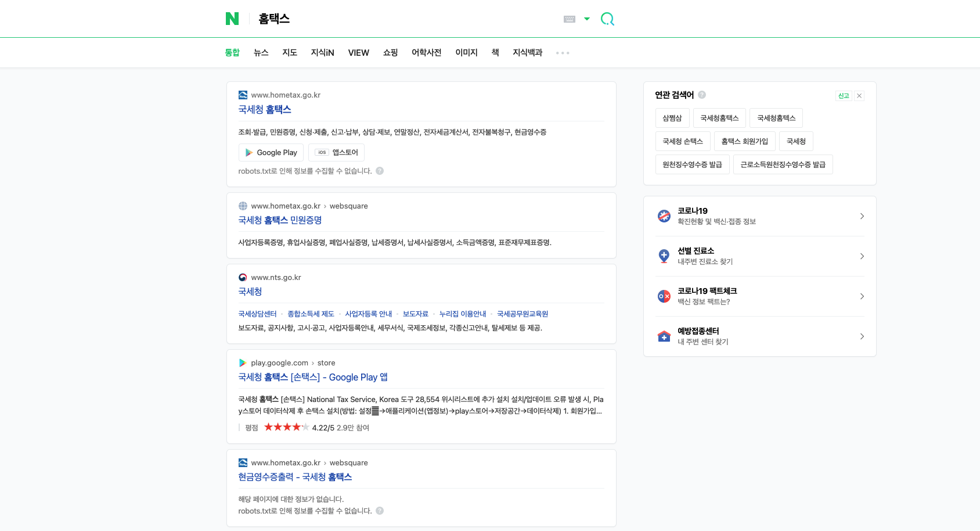Switch to the 뉴스 tab

coord(261,52)
